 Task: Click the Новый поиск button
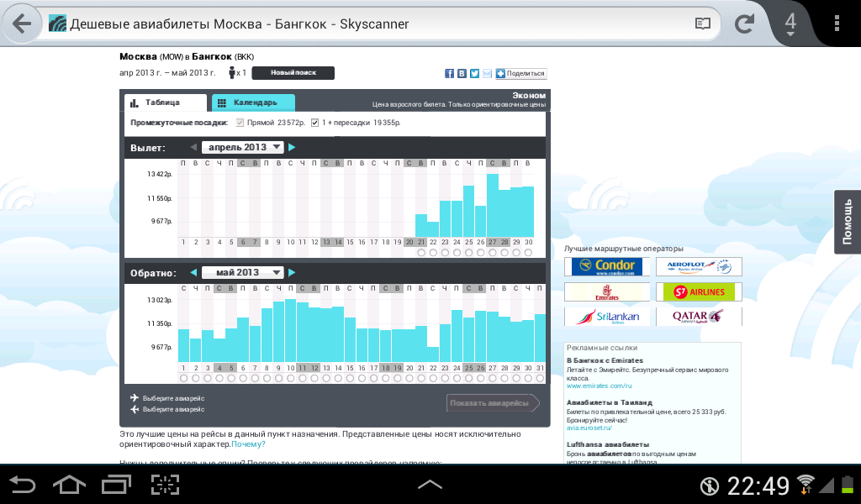(293, 73)
